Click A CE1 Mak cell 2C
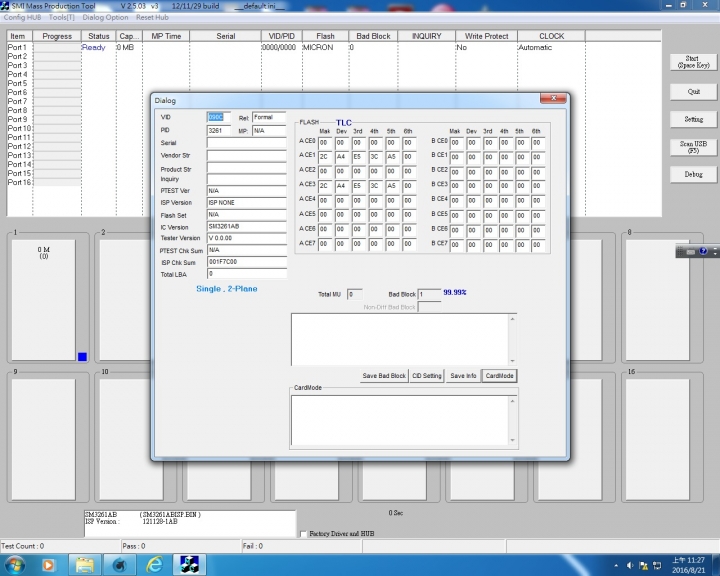The height and width of the screenshot is (576, 720). click(325, 157)
